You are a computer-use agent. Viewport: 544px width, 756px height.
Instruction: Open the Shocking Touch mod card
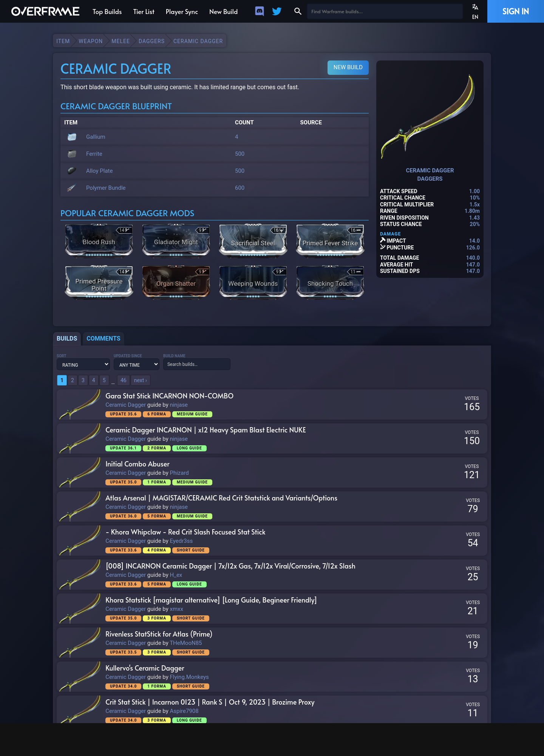point(330,282)
